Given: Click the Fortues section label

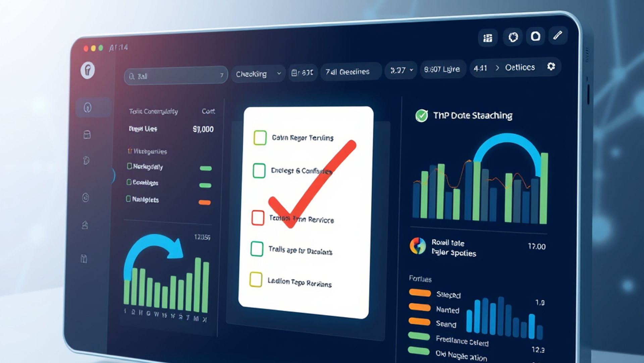Looking at the screenshot, I should point(420,279).
